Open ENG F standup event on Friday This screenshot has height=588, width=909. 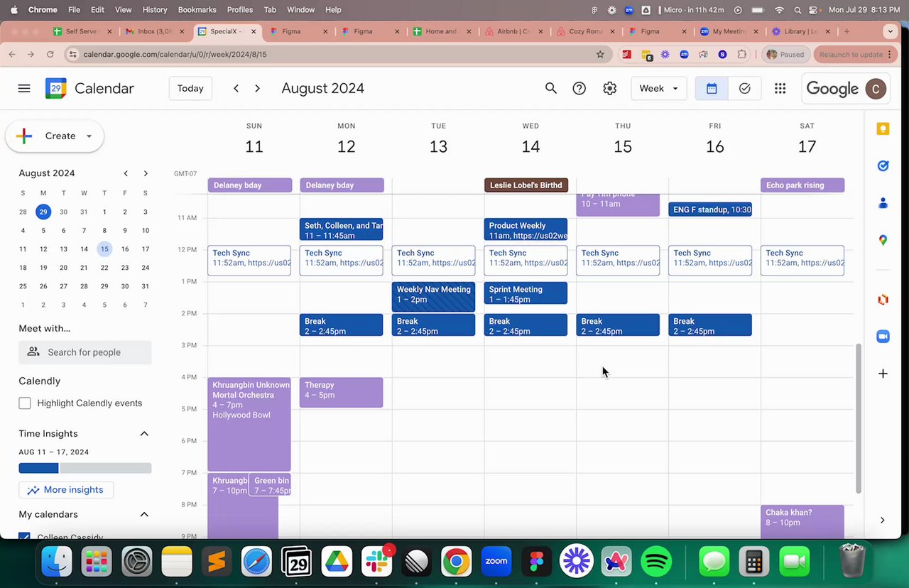(x=710, y=209)
